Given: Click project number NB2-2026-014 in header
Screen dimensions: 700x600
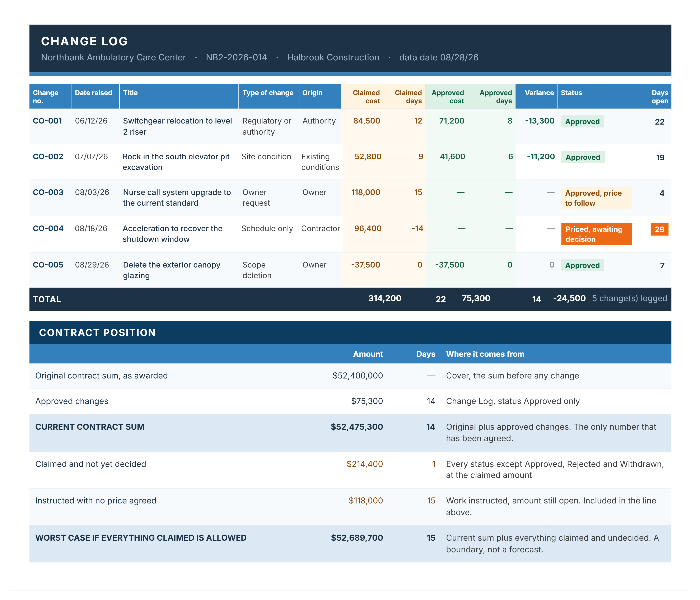Looking at the screenshot, I should point(237,57).
